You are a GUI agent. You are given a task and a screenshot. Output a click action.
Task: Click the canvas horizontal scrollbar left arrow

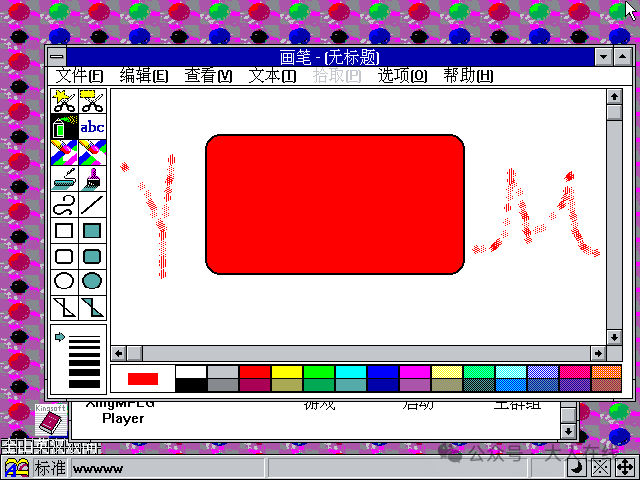(x=119, y=353)
